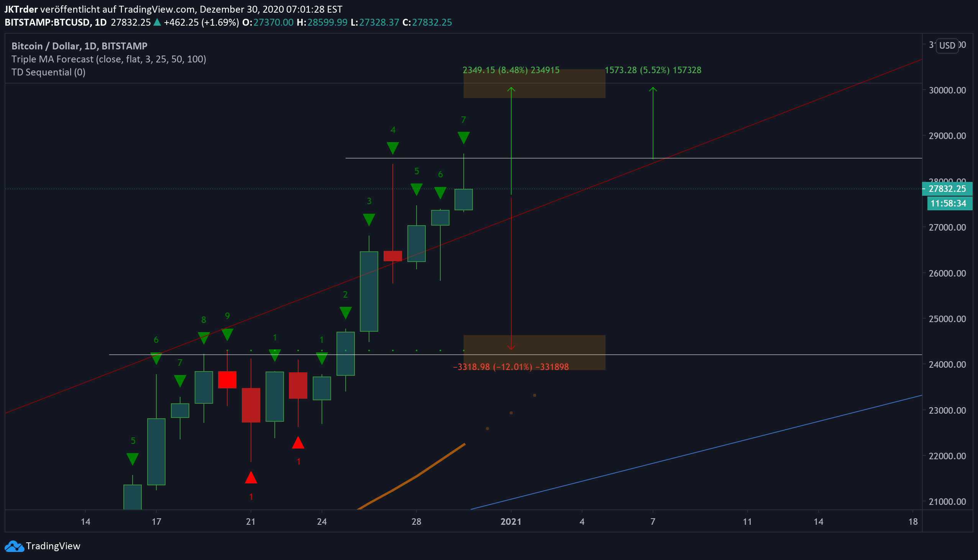
Task: Click the green TD Sequential triangle marked 8
Action: click(203, 338)
